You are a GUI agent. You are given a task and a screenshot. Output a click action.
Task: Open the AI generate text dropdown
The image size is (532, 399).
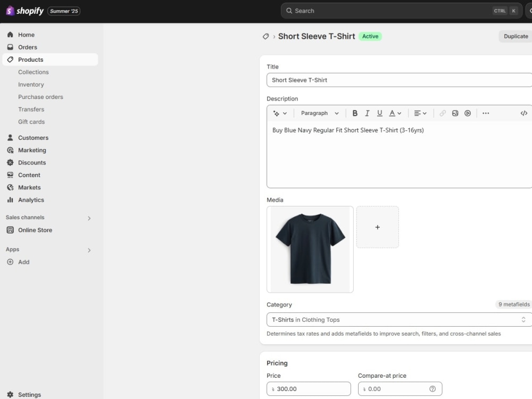coord(280,113)
